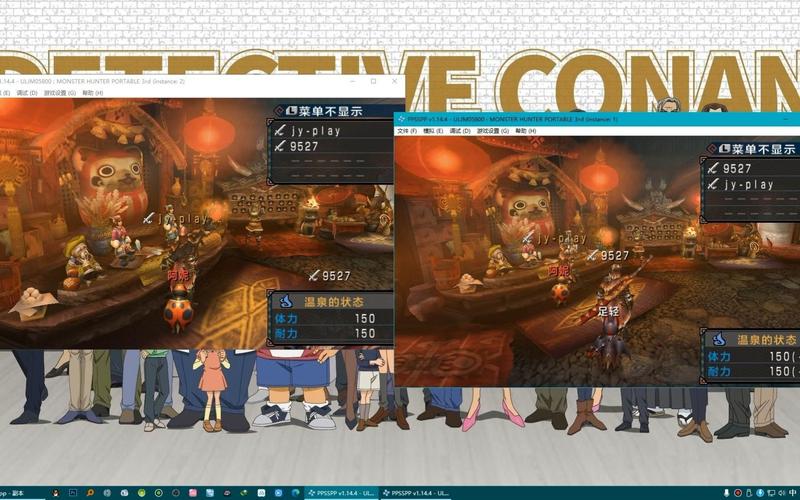Screen dimensions: 800x500
Task: Click the 足轻 character label in Instance 1
Action: point(608,311)
